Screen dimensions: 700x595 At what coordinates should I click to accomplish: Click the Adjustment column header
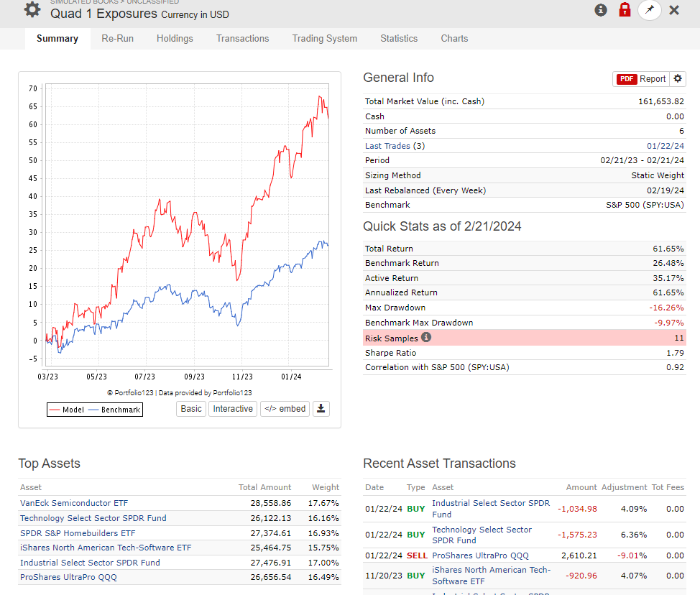[624, 487]
